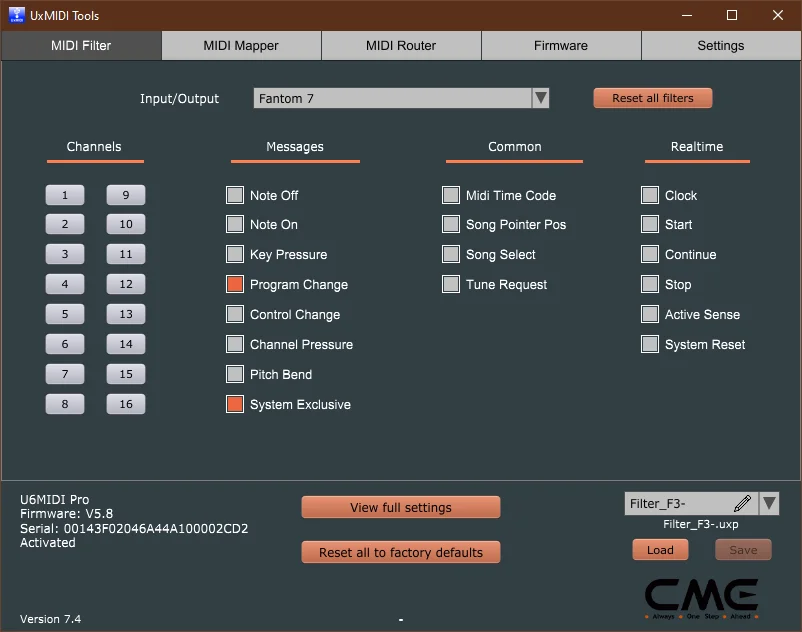
Task: Click the CME logo
Action: coord(701,597)
